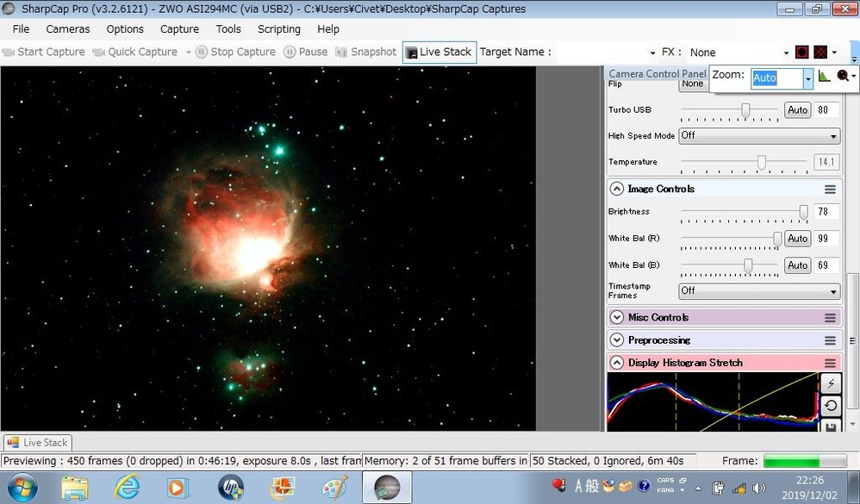The width and height of the screenshot is (860, 504).
Task: Click the Temperature value field showing 14.1
Action: click(x=826, y=162)
